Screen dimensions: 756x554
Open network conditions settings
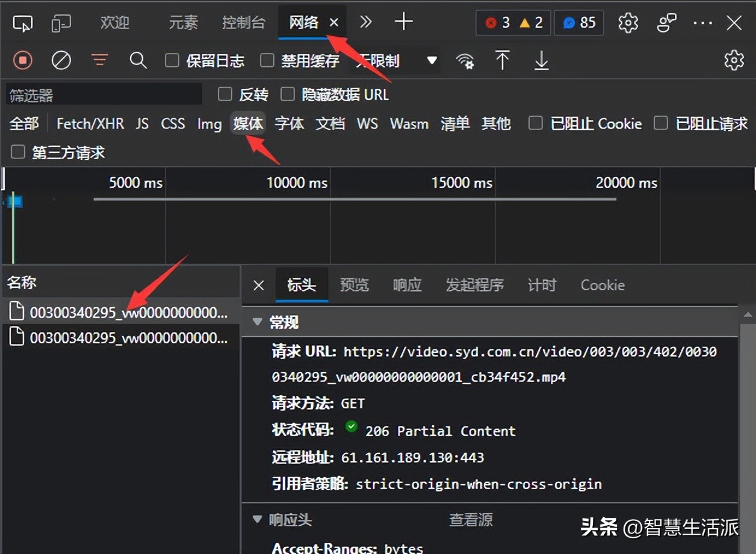coord(465,60)
